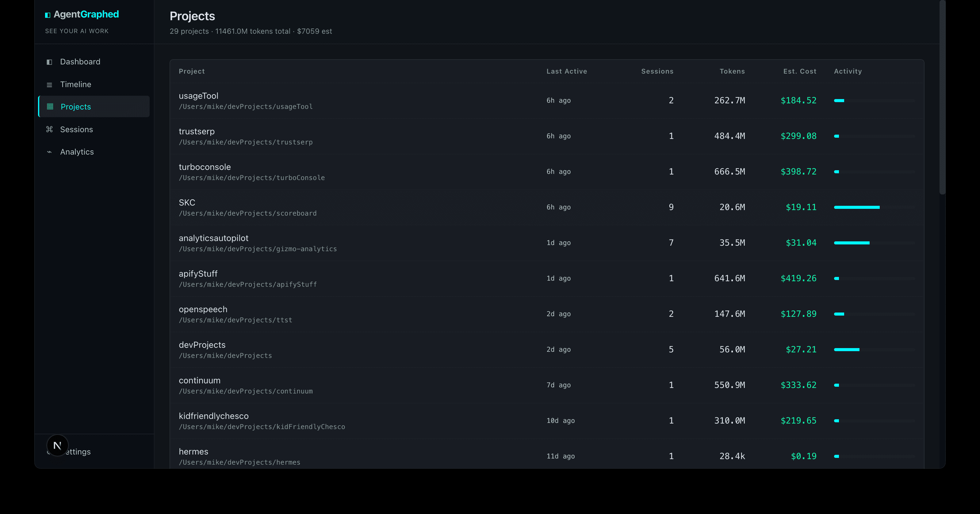The width and height of the screenshot is (980, 514).
Task: Click the devProjects activity bar
Action: pos(874,350)
